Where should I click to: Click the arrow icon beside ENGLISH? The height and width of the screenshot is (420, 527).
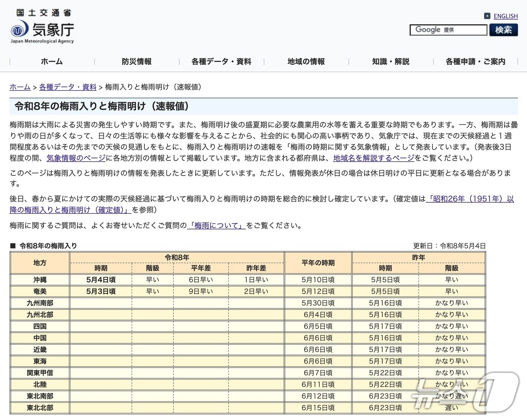click(x=487, y=16)
